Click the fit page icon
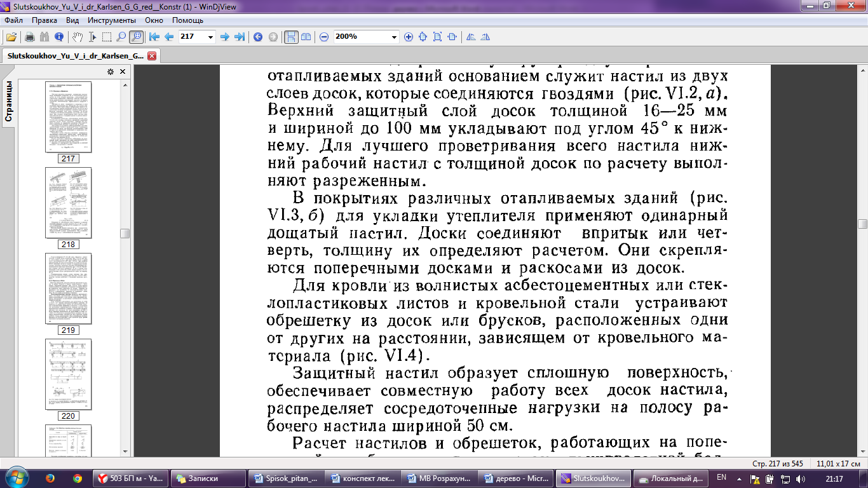This screenshot has width=868, height=488. (x=438, y=37)
